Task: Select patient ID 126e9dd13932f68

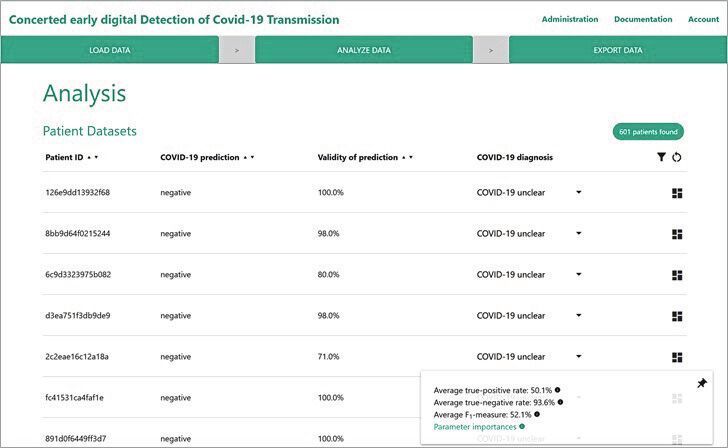Action: pos(78,192)
